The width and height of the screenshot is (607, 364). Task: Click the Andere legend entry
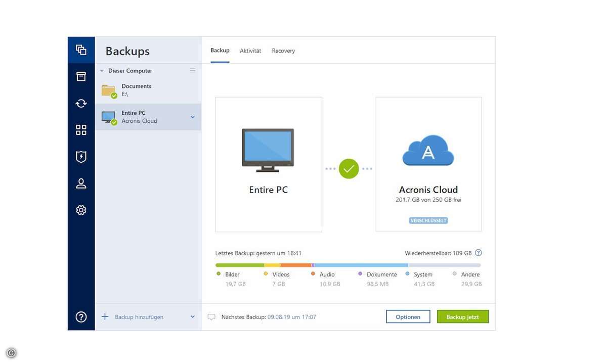point(467,279)
